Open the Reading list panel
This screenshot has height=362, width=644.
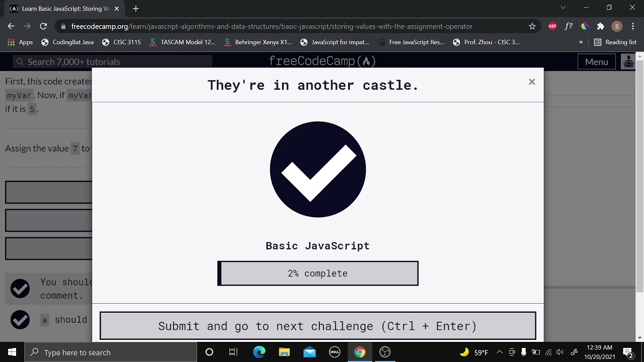point(615,42)
